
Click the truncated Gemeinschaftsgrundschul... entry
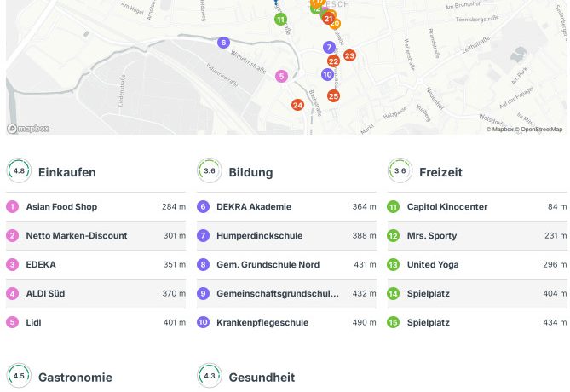coord(286,293)
